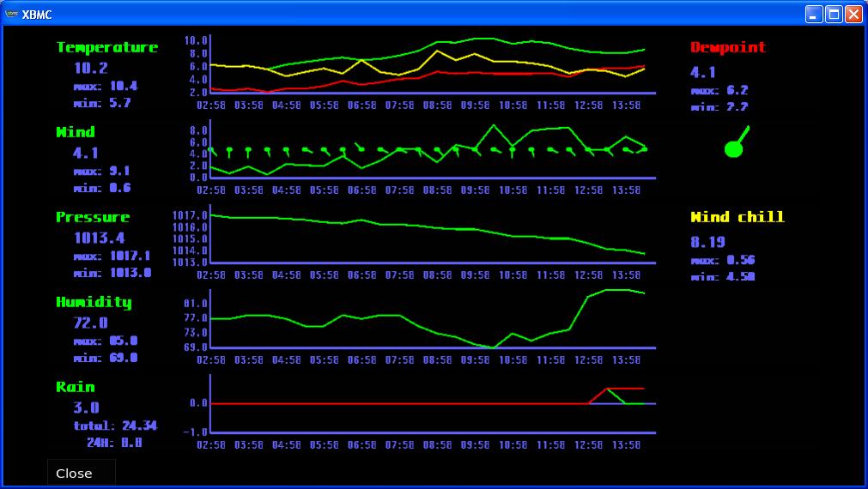Click the Close button at bottom left
The height and width of the screenshot is (489, 868).
pos(74,474)
